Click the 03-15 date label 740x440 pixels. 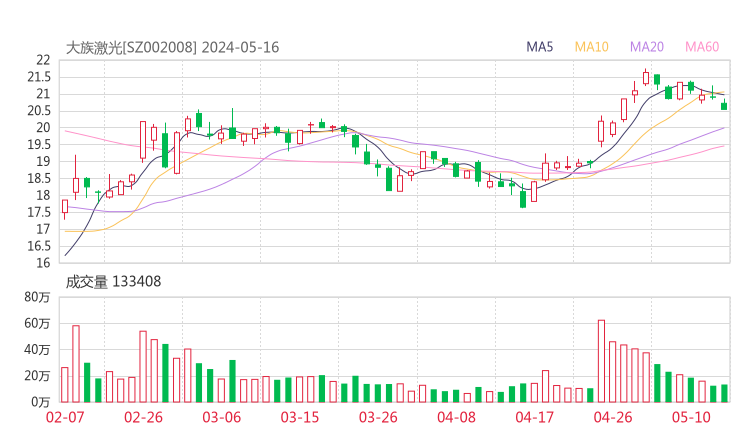pyautogui.click(x=300, y=417)
